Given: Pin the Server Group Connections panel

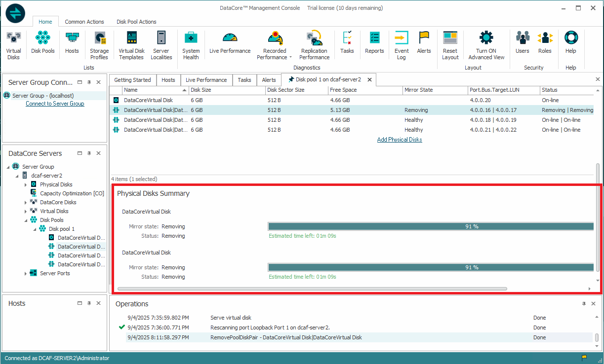Looking at the screenshot, I should (x=89, y=82).
